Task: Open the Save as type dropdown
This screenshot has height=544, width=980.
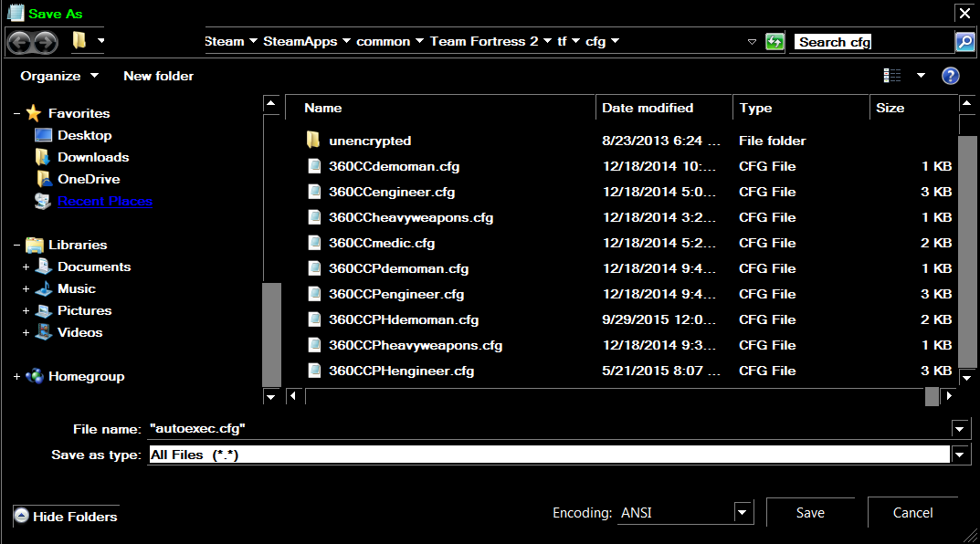Action: tap(960, 455)
